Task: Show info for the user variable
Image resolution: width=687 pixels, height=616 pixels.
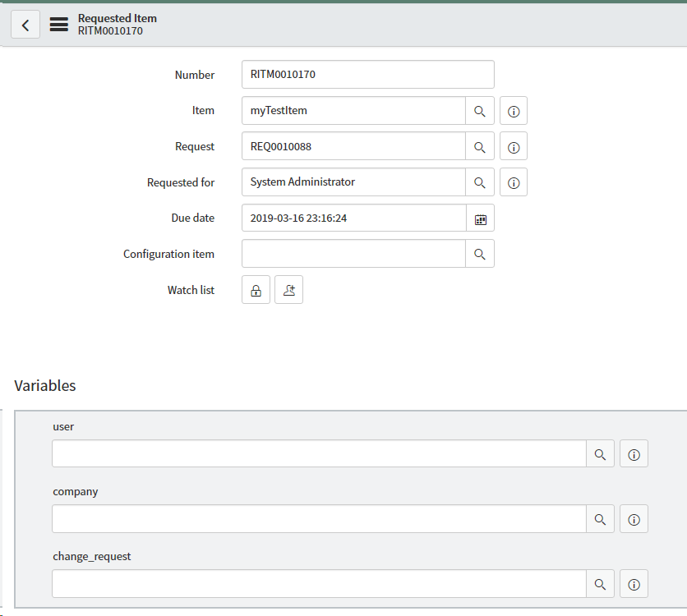Action: [634, 453]
